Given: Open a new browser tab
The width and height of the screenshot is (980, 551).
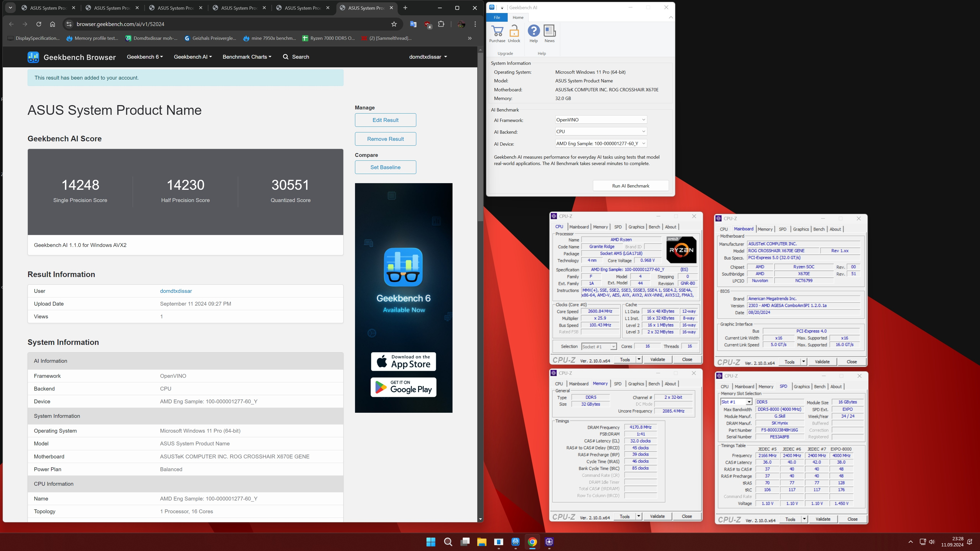Looking at the screenshot, I should [405, 8].
